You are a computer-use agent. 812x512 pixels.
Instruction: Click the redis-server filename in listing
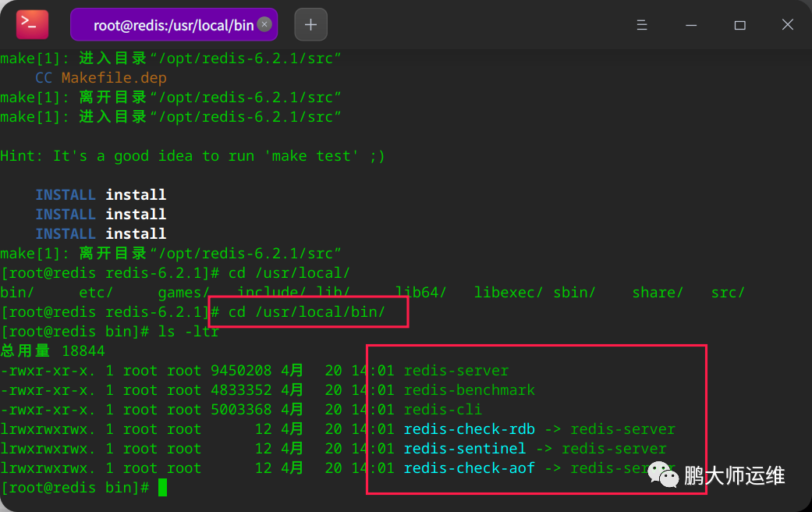456,371
